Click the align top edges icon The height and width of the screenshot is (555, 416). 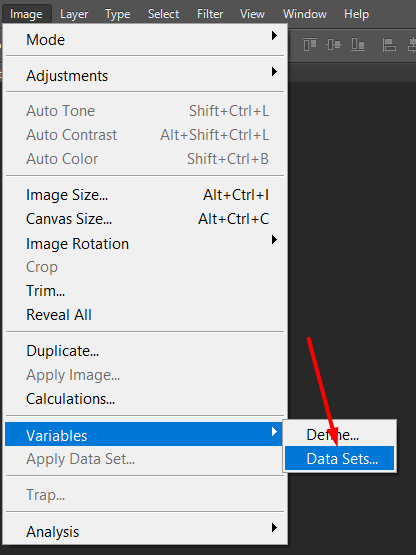(310, 45)
